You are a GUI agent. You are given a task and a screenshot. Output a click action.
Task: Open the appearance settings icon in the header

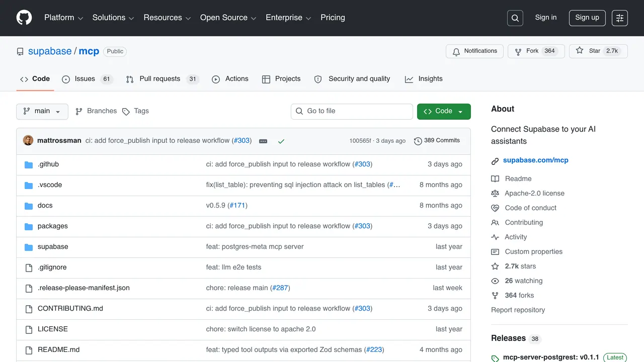620,18
